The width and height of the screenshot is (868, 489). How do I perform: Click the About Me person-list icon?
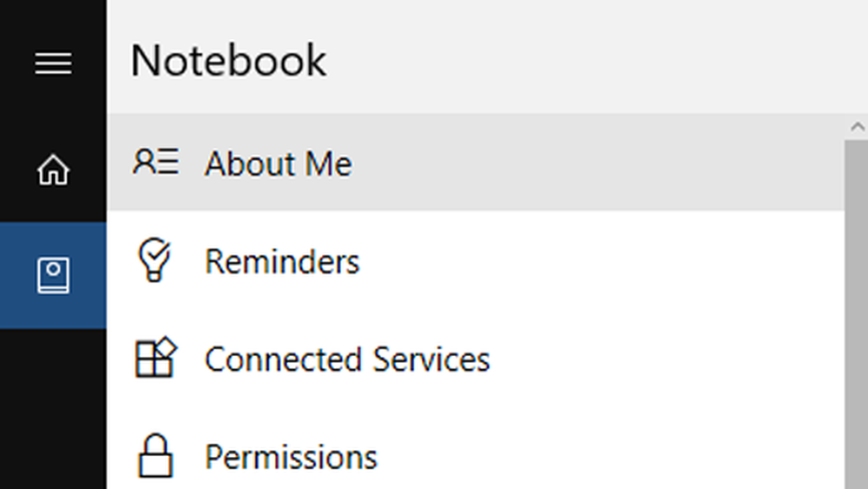(x=155, y=162)
